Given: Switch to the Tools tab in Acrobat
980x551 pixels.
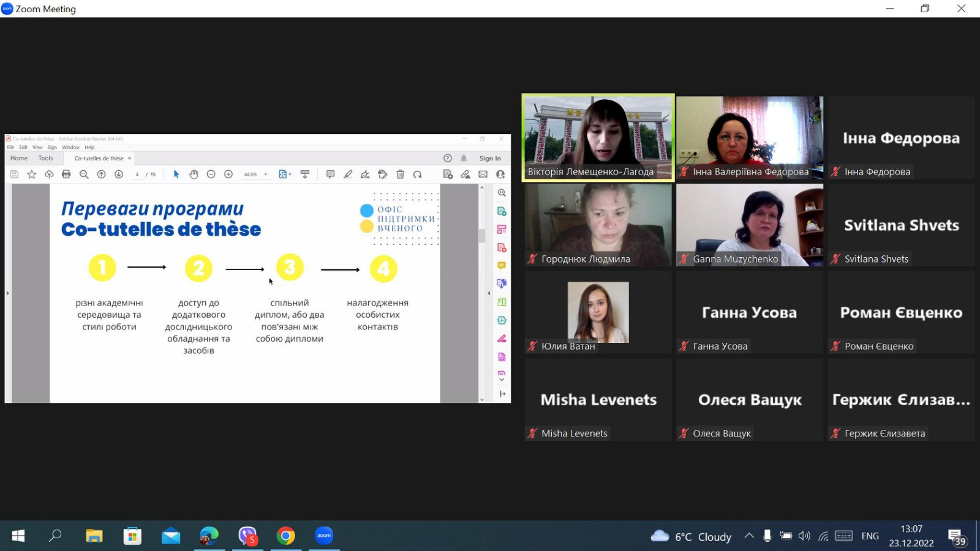Looking at the screenshot, I should pyautogui.click(x=46, y=158).
